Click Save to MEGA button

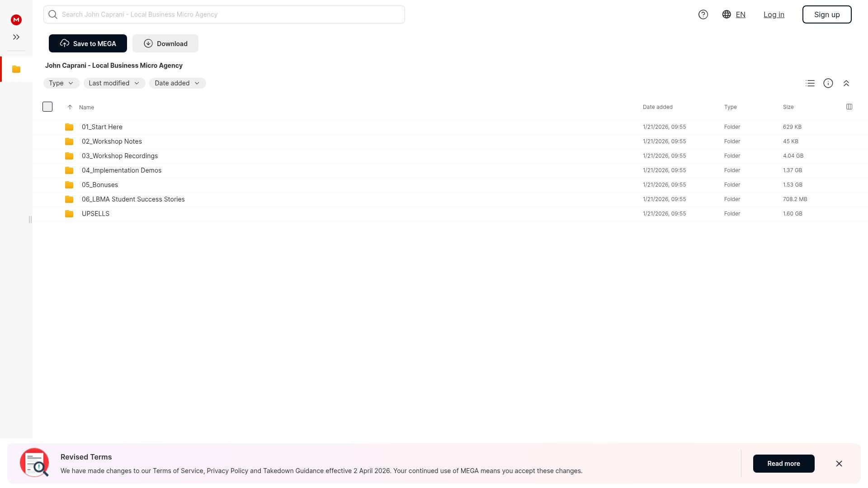[x=88, y=43]
